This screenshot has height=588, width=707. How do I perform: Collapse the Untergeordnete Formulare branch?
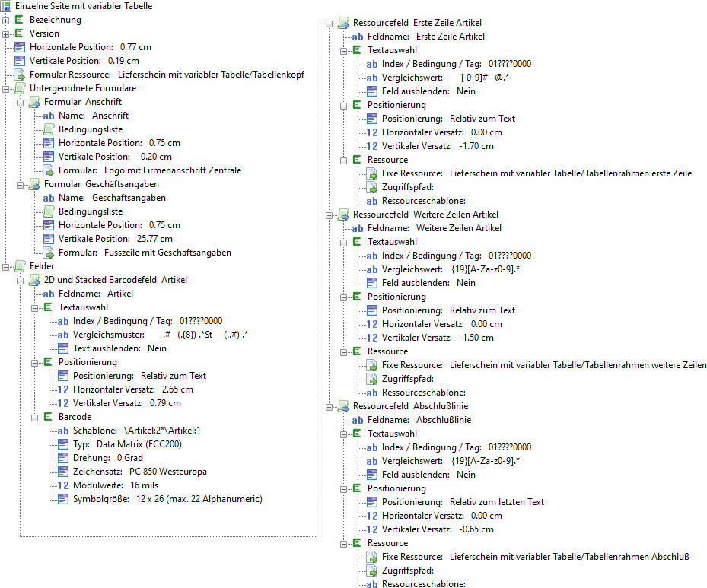[6, 88]
